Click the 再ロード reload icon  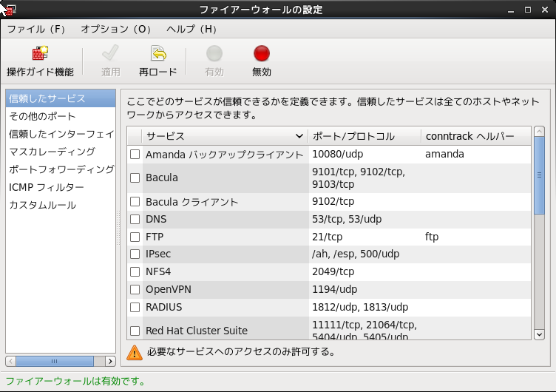tap(158, 53)
